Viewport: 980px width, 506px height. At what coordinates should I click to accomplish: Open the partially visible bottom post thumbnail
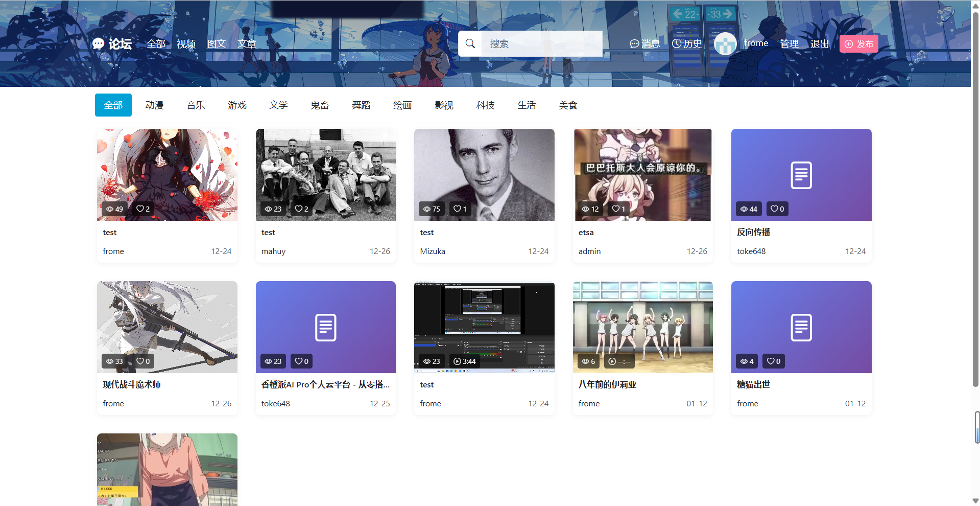pyautogui.click(x=167, y=470)
